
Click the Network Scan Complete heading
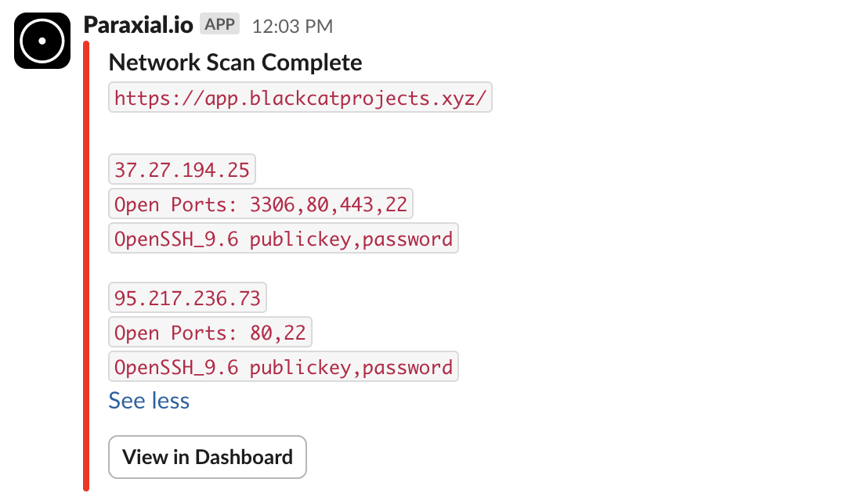pyautogui.click(x=235, y=63)
